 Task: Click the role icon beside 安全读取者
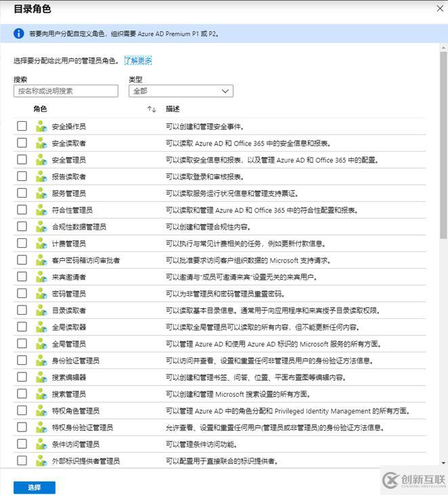click(x=41, y=143)
